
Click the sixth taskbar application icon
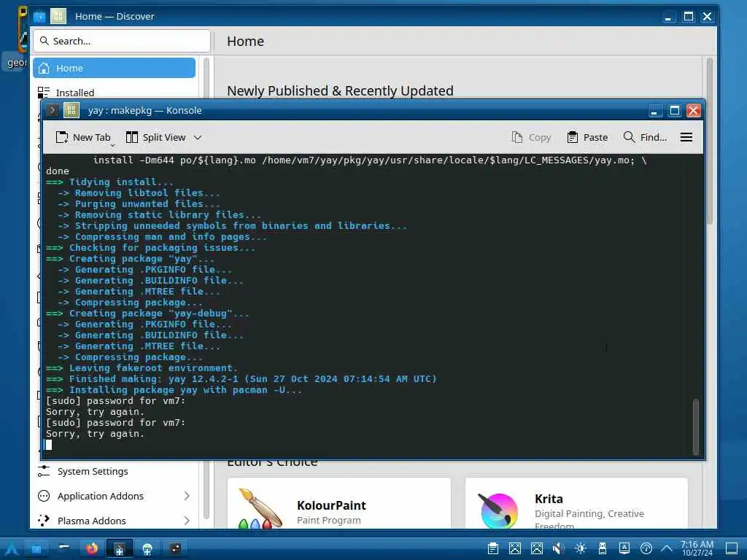[x=147, y=548]
